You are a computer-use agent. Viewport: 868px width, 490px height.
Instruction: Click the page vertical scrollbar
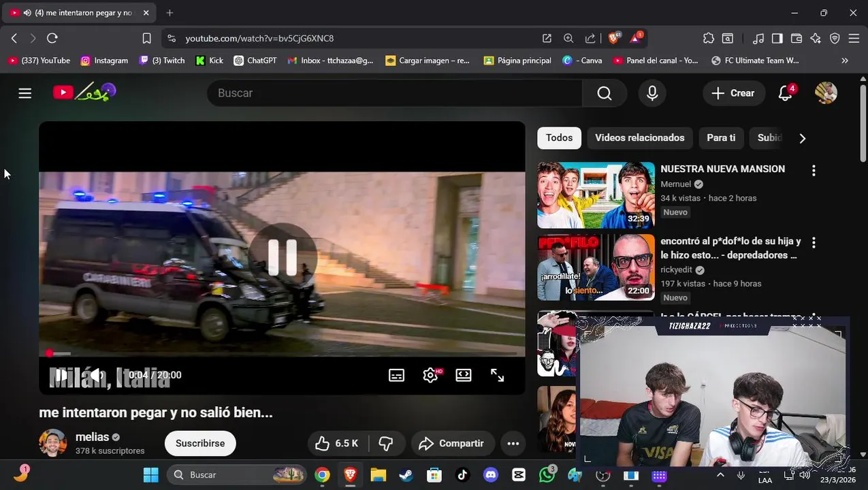coord(863,122)
